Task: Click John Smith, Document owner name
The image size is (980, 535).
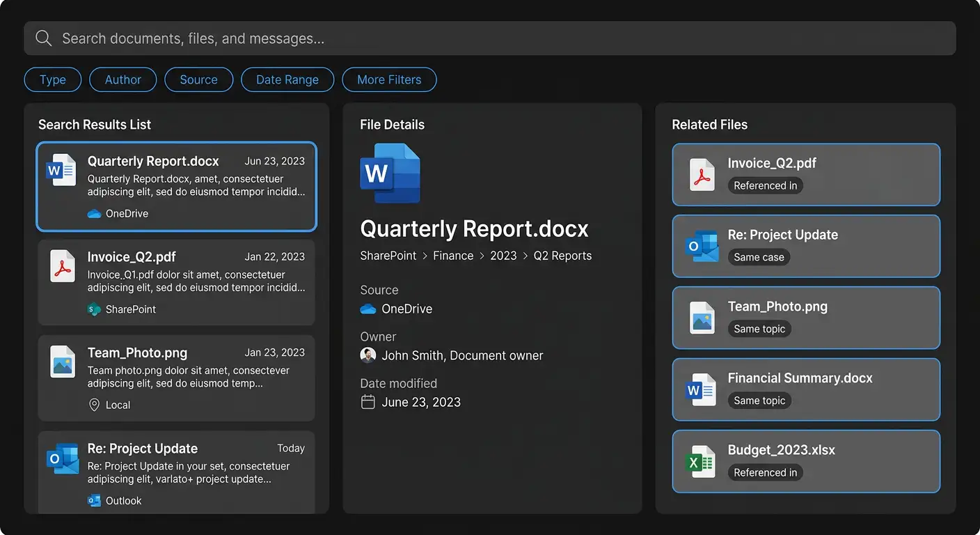Action: coord(462,355)
